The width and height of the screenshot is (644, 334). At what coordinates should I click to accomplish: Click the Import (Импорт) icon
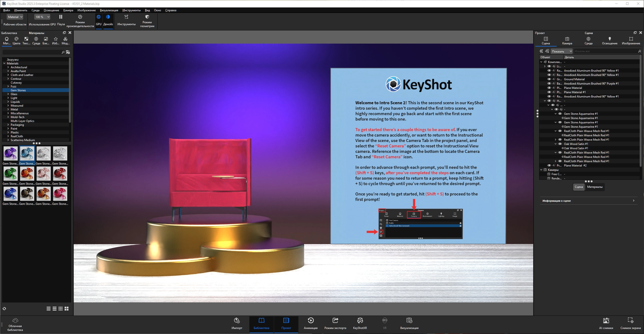click(236, 321)
